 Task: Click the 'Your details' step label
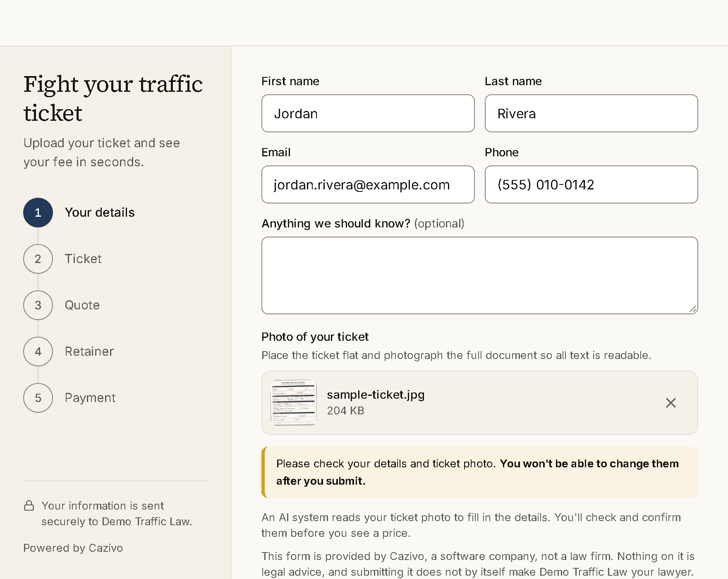pyautogui.click(x=100, y=213)
